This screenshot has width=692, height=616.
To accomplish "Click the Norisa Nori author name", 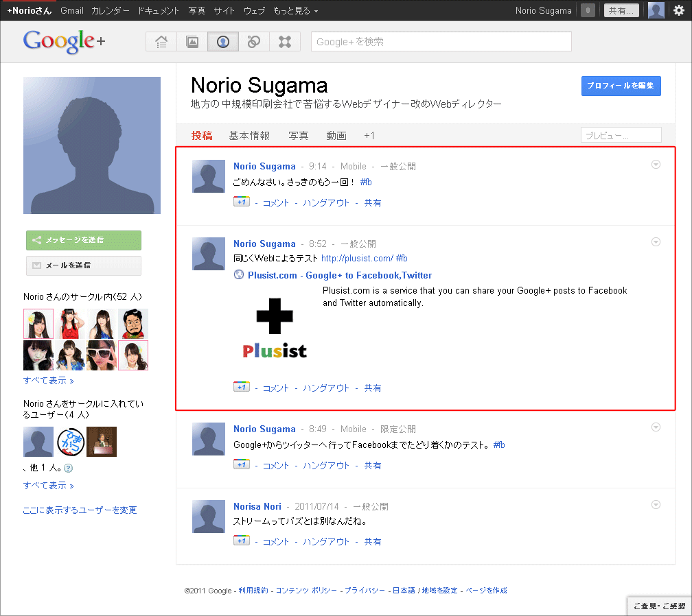I will pyautogui.click(x=257, y=506).
